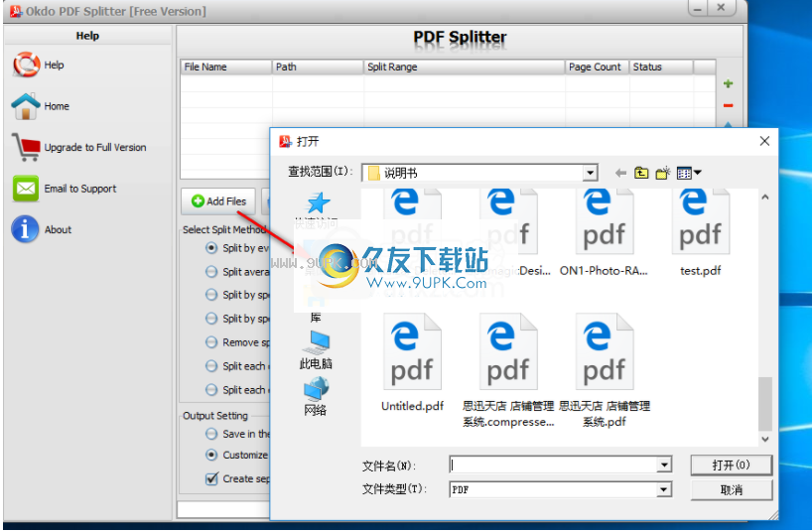812x532 pixels.
Task: Click the 文件名 input field
Action: [554, 465]
